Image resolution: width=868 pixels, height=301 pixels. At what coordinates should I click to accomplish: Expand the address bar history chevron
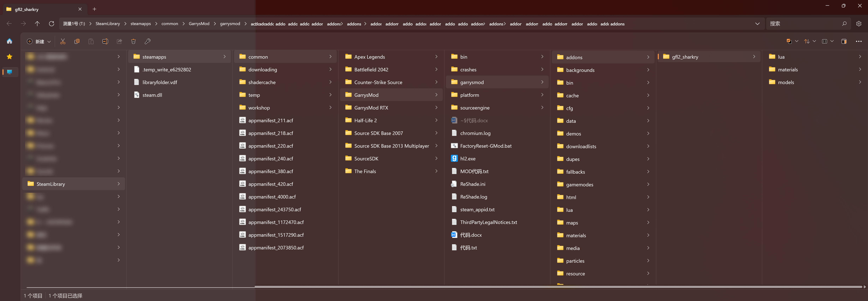point(757,24)
